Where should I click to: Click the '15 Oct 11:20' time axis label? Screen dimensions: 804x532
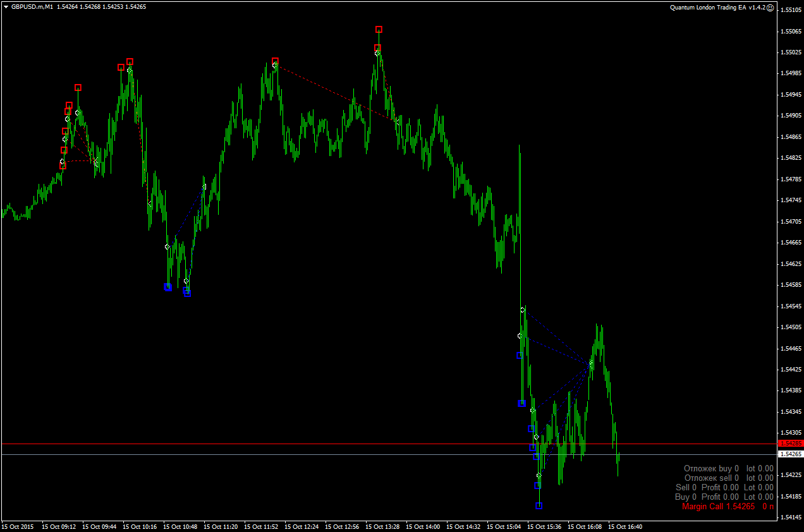click(220, 526)
